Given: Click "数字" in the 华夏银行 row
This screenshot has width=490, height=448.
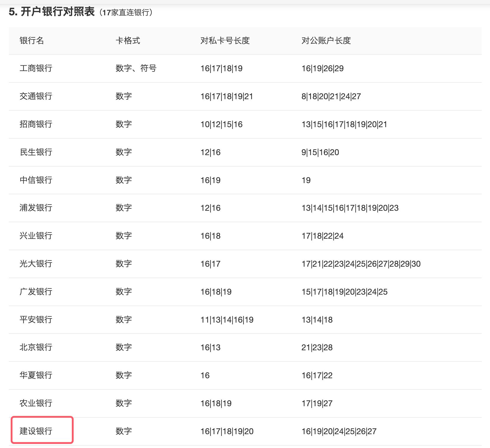Looking at the screenshot, I should 124,375.
